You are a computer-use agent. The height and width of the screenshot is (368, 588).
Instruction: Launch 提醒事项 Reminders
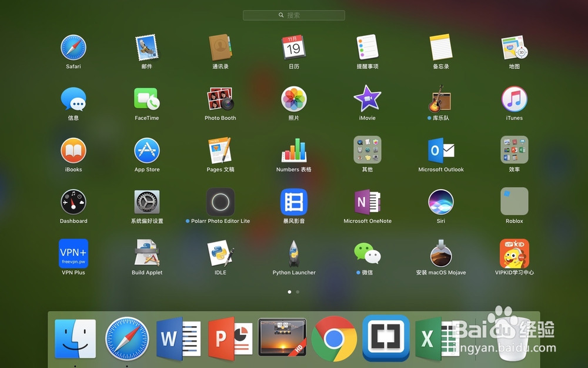coord(367,47)
